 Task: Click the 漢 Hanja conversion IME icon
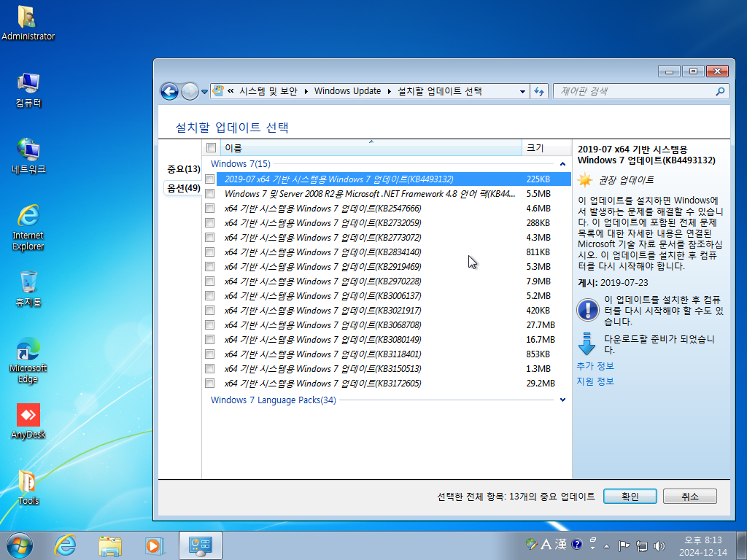coord(561,544)
